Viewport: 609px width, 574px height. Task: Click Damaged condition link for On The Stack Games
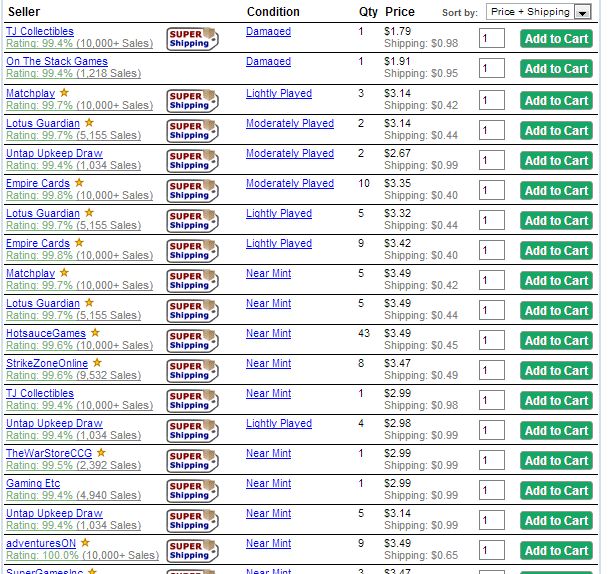[x=268, y=61]
